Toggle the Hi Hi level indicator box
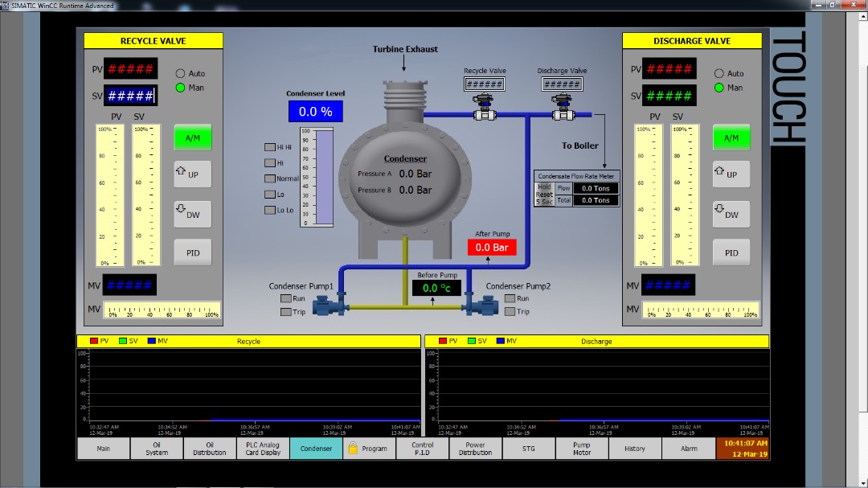Image resolution: width=868 pixels, height=488 pixels. click(270, 147)
